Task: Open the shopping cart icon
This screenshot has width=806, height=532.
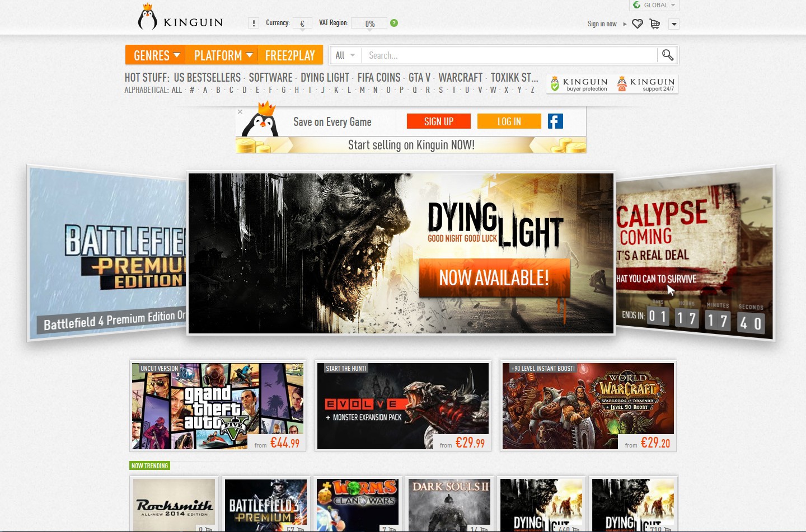Action: (x=655, y=24)
